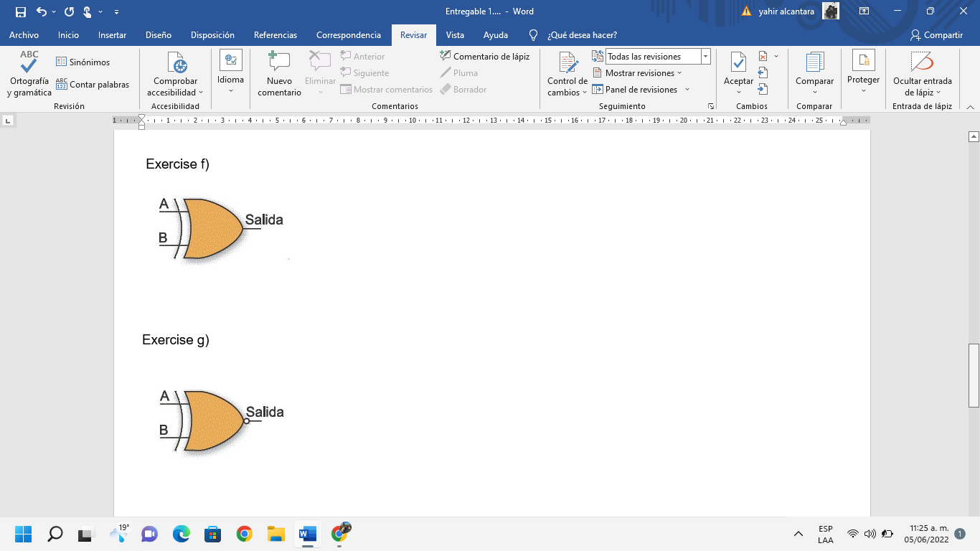Click Panel de revisiones button

pos(636,90)
